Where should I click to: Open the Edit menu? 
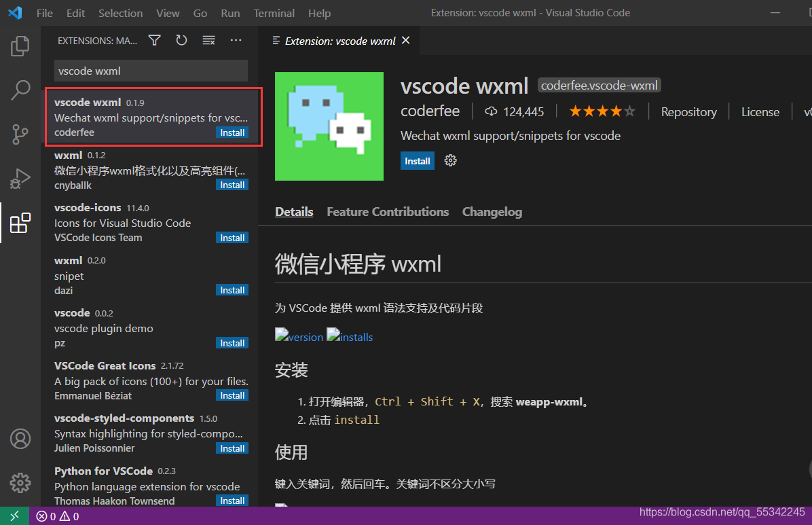(75, 13)
